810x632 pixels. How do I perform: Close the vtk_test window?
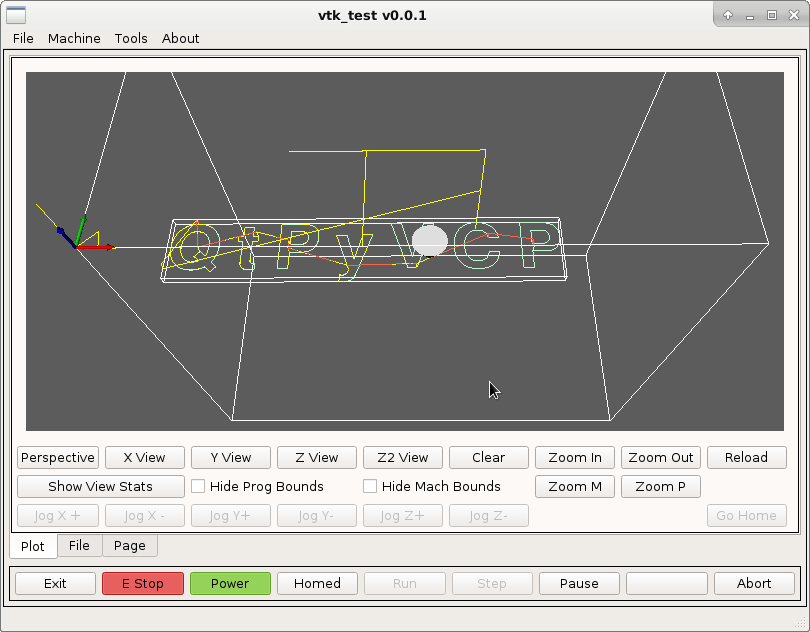pos(794,15)
